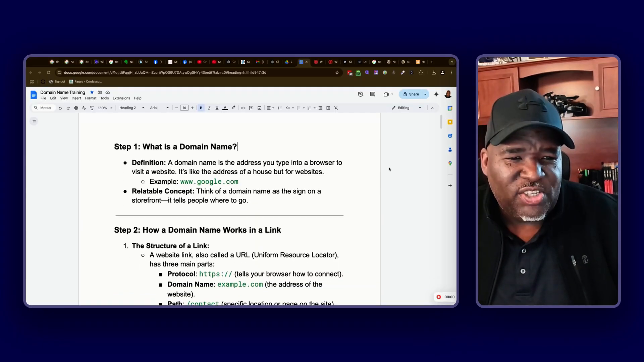Open the Insert menu
The image size is (644, 362).
(76, 98)
